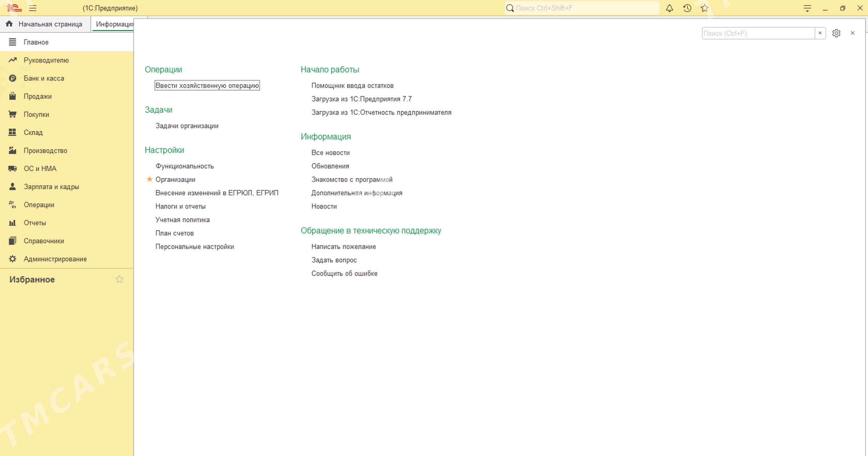Open Внесение изменений в ЕГРЮЛ, ЕГРИП
The image size is (868, 456).
(217, 193)
